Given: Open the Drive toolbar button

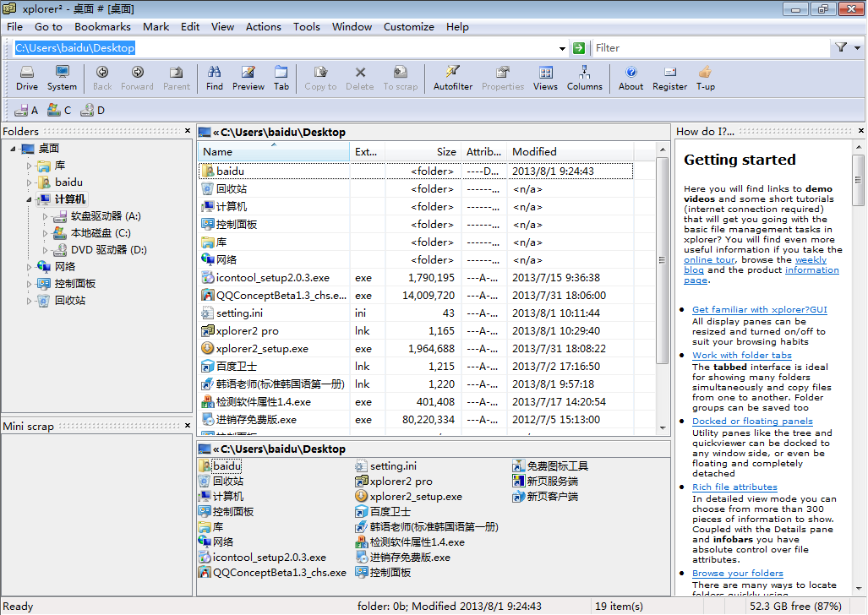Looking at the screenshot, I should (26, 78).
